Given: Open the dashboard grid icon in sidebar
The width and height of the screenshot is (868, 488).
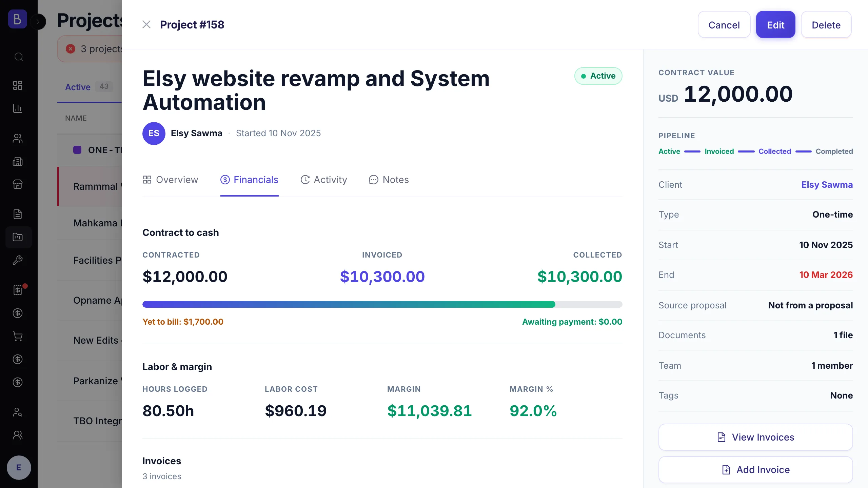Looking at the screenshot, I should [18, 85].
